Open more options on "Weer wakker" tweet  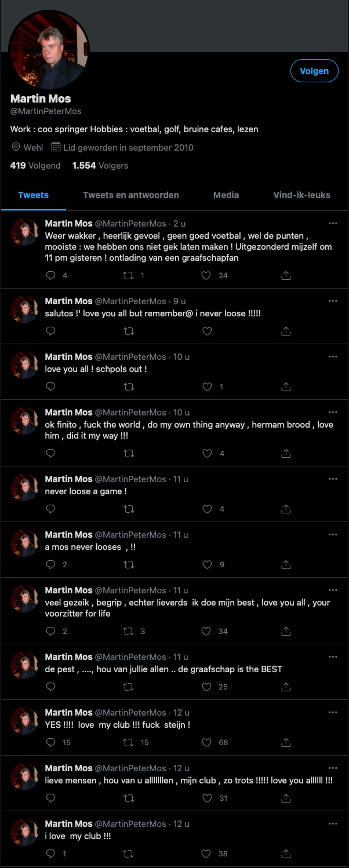tap(333, 223)
